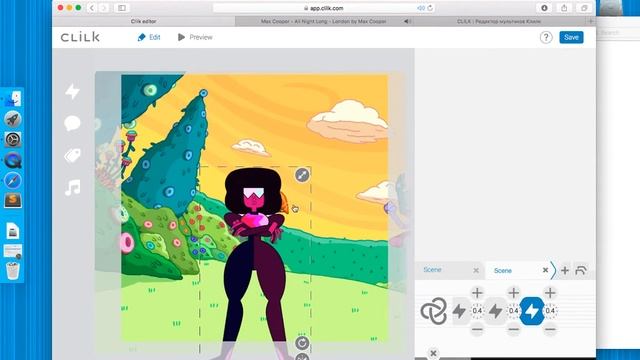Click the Clilk logo
Viewport: 640px width, 360px height.
[80, 37]
